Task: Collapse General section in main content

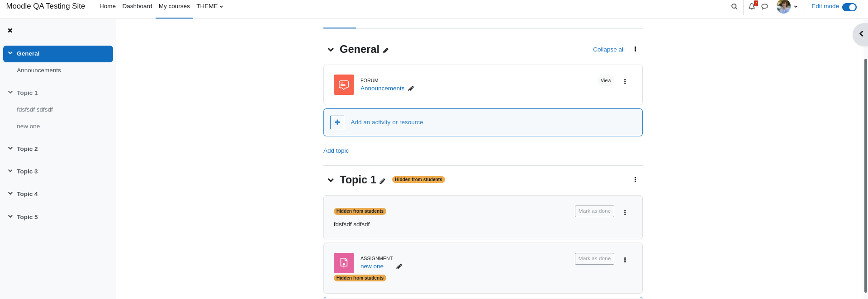Action: click(x=331, y=50)
